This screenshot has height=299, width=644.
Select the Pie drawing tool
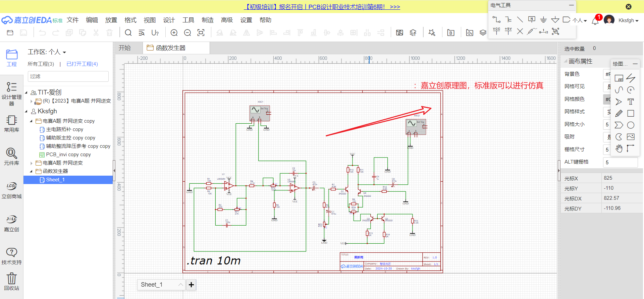[619, 137]
